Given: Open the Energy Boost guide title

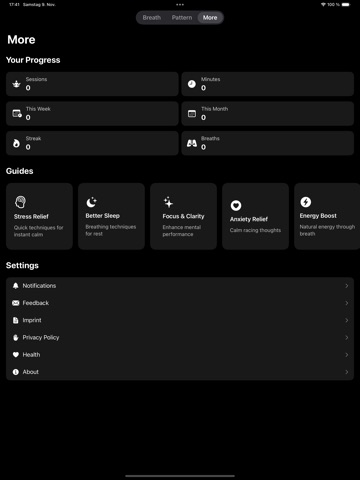Looking at the screenshot, I should coord(318,216).
